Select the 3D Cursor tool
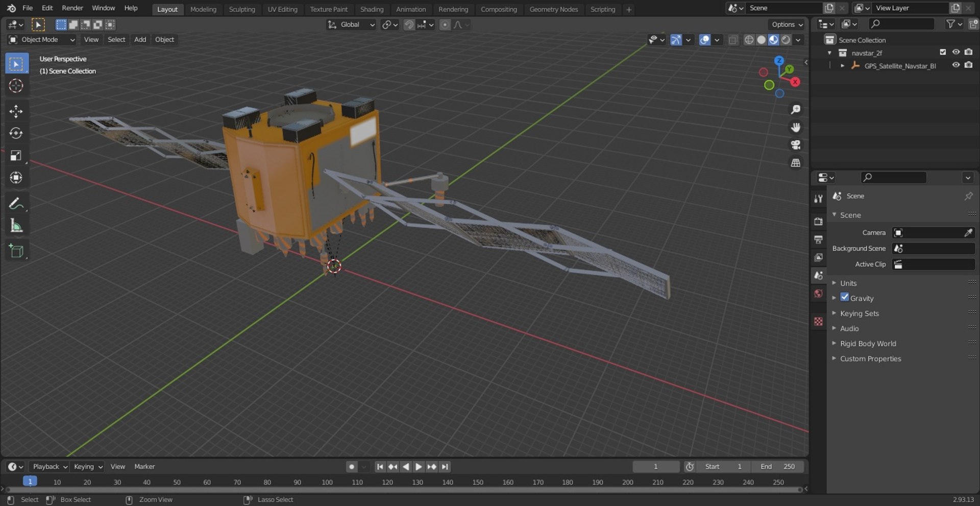The height and width of the screenshot is (506, 980). pos(16,86)
